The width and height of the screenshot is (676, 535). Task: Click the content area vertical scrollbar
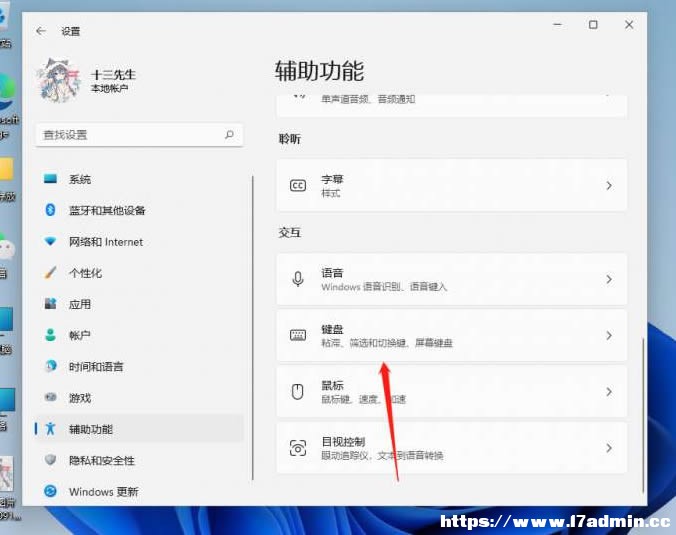[642, 415]
